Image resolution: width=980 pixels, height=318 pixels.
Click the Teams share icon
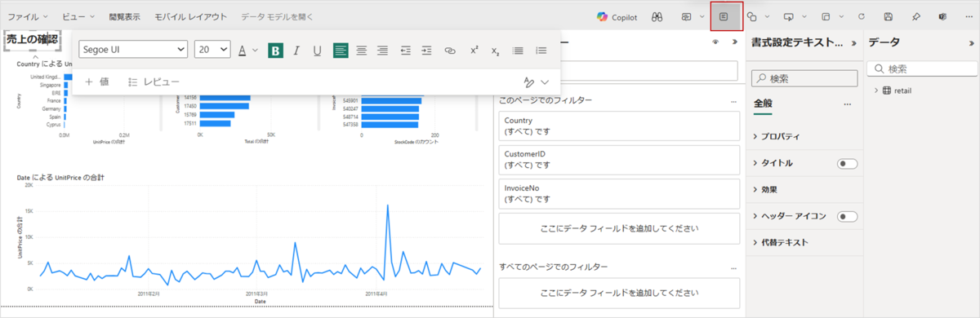[x=942, y=16]
